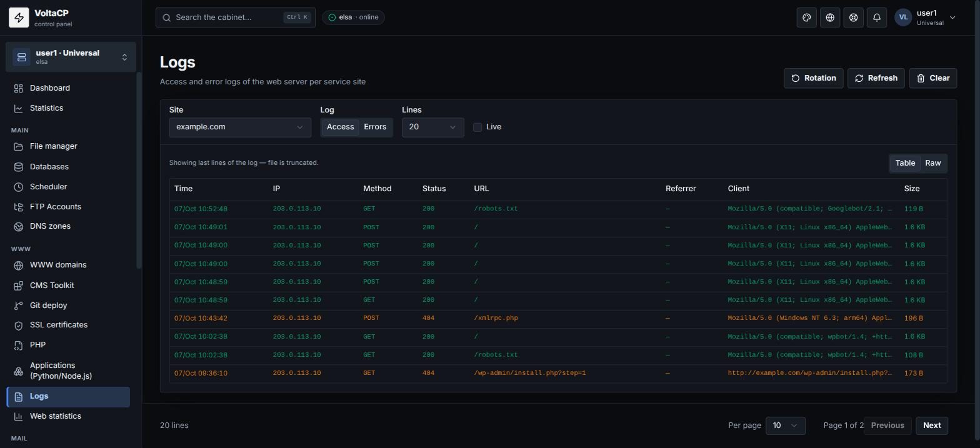Open FTP Accounts
Screen dimensions: 980x448
click(x=68, y=207)
